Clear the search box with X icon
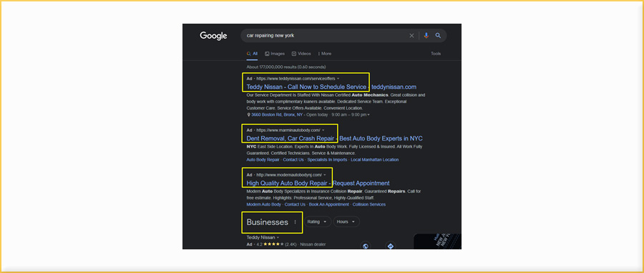644x273 pixels. pos(411,36)
